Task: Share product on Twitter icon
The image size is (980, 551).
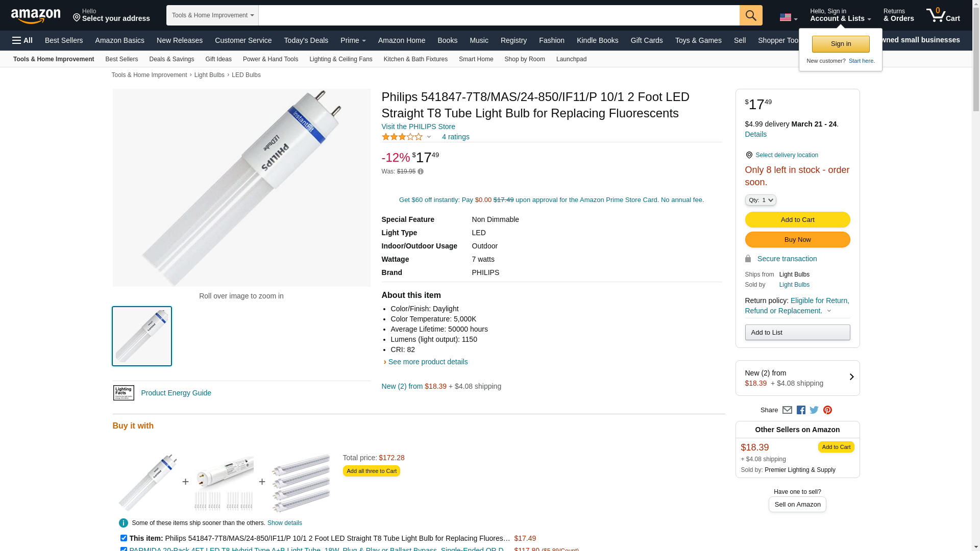Action: pyautogui.click(x=814, y=410)
